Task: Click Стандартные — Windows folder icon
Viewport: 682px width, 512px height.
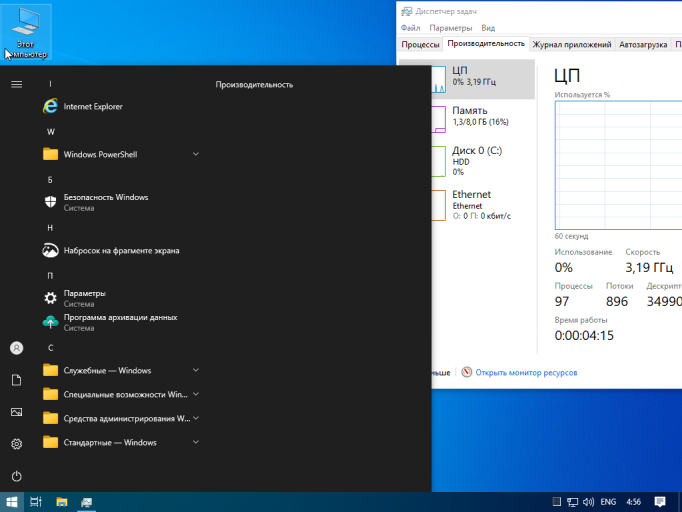Action: coord(50,442)
